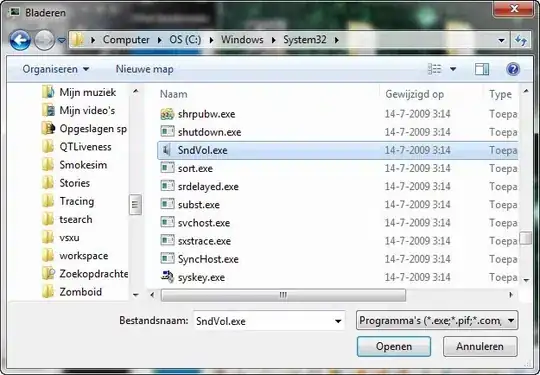Select the file name shutdown.exe
The height and width of the screenshot is (375, 540).
[x=209, y=132]
